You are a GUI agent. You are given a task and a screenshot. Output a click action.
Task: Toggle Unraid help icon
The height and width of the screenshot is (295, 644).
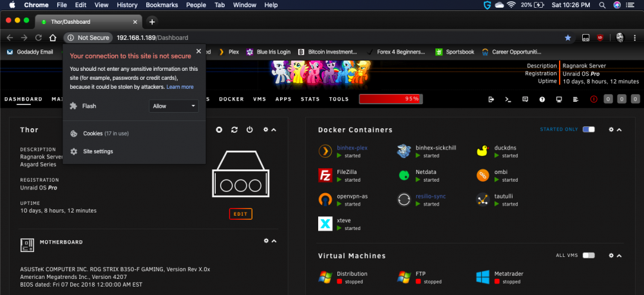coord(542,99)
